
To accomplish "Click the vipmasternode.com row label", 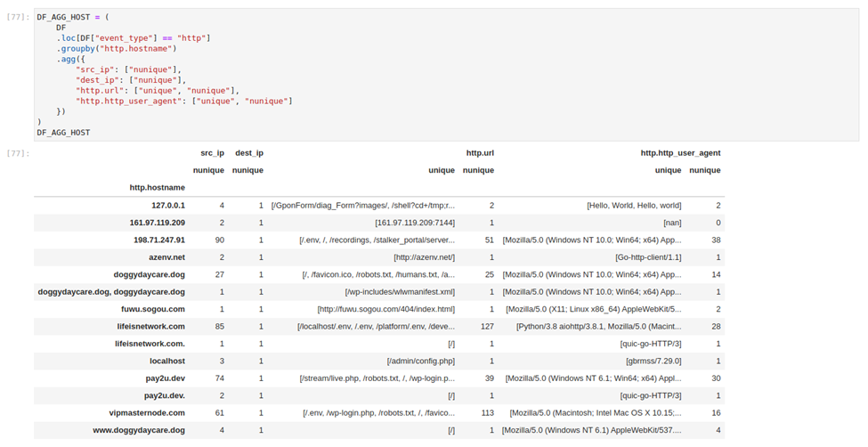I will point(147,412).
